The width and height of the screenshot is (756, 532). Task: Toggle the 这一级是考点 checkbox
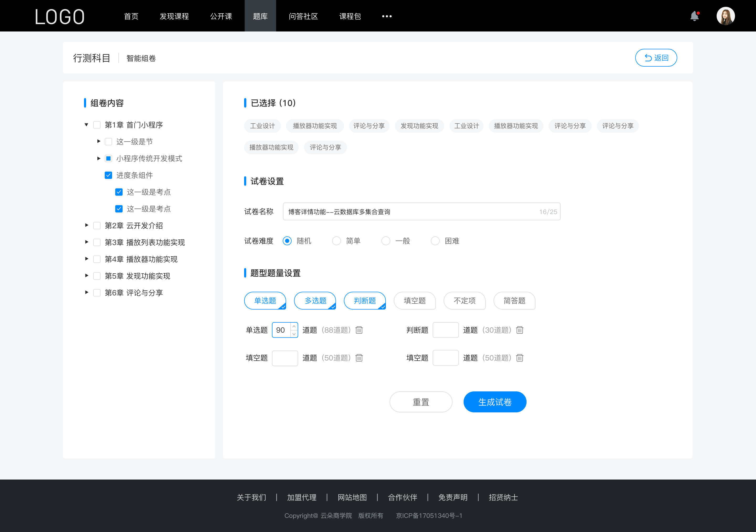tap(118, 192)
